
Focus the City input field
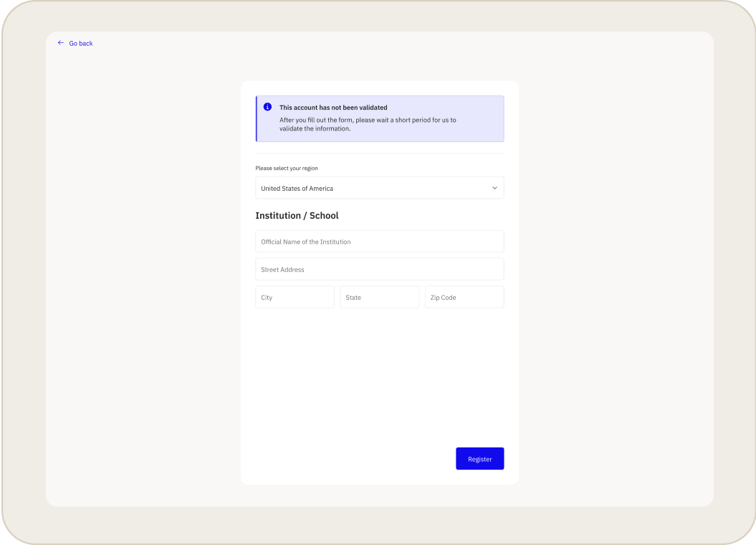[x=295, y=296]
